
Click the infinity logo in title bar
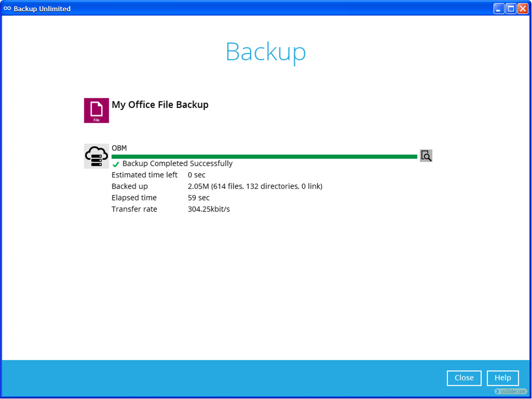click(7, 9)
